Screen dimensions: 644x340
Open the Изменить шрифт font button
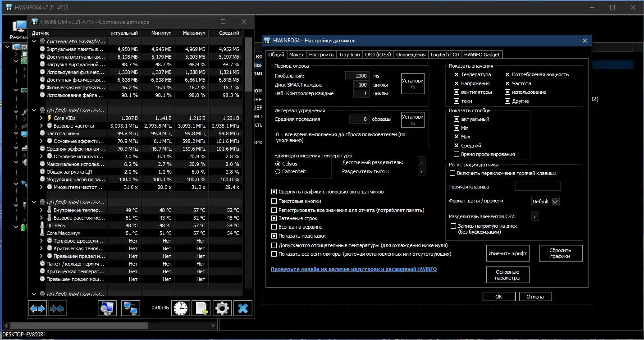click(507, 253)
